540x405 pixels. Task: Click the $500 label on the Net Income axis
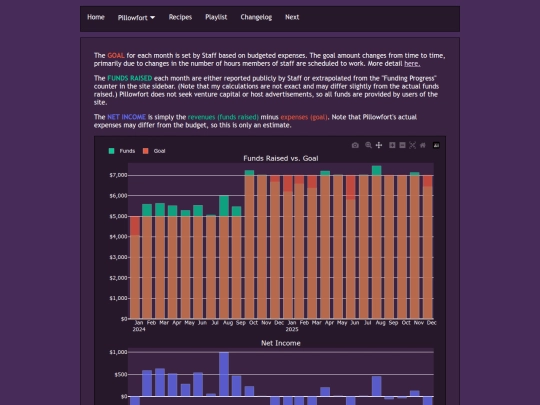[121, 374]
